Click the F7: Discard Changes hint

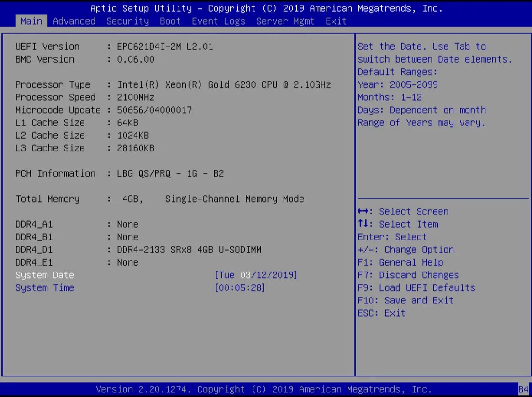409,275
